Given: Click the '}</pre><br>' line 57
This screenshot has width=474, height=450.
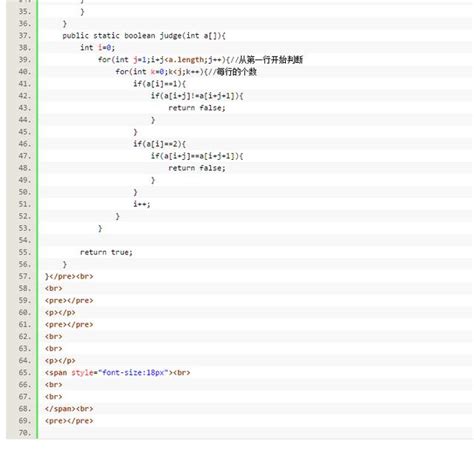Looking at the screenshot, I should pyautogui.click(x=69, y=276).
